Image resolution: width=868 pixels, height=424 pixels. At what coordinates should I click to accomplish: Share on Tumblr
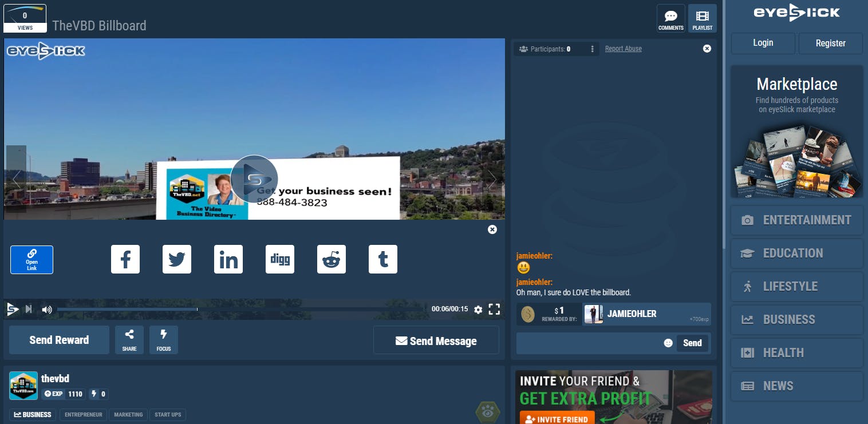[x=383, y=259]
